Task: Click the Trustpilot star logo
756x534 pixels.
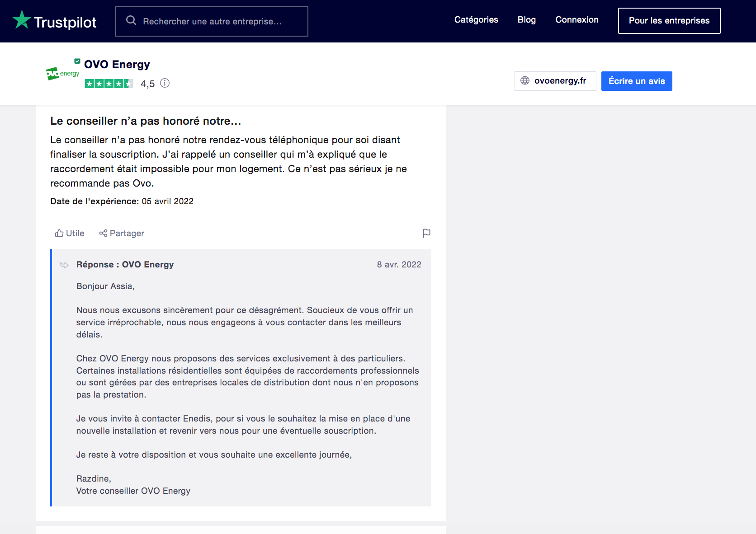Action: (21, 20)
